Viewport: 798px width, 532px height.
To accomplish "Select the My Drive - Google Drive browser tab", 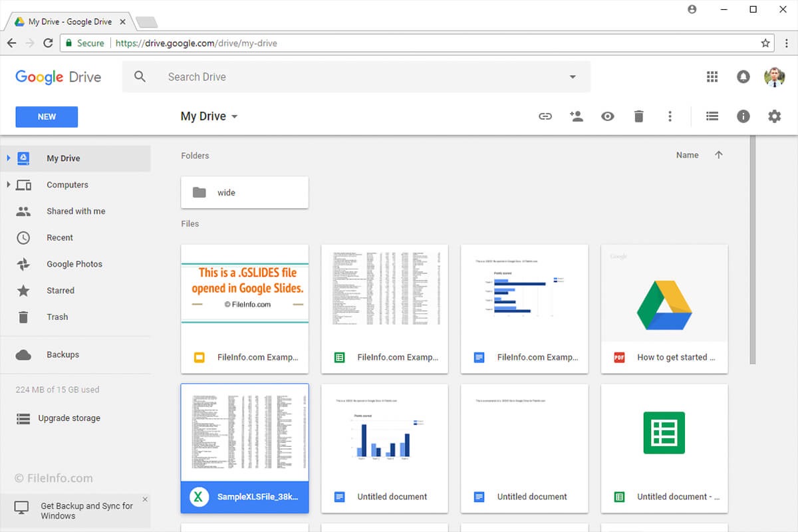I will tap(66, 21).
